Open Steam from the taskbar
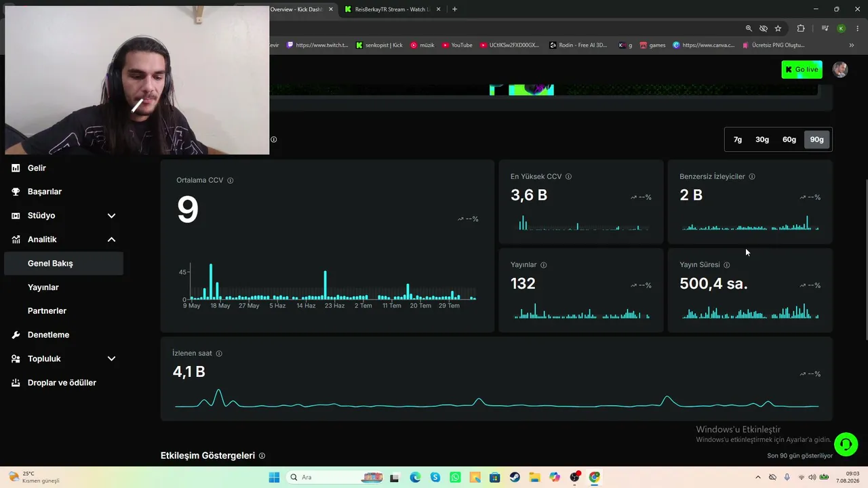 tap(515, 477)
